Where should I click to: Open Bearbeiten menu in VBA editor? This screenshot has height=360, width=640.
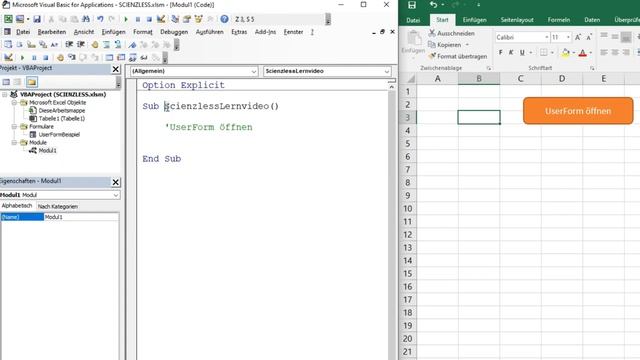[x=52, y=32]
